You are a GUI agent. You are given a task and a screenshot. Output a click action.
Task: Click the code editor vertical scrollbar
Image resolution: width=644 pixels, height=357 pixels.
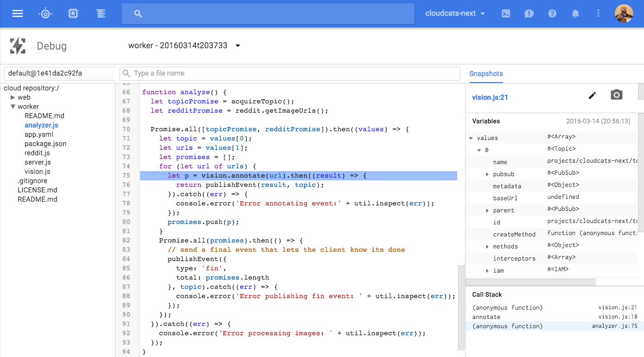click(x=461, y=307)
